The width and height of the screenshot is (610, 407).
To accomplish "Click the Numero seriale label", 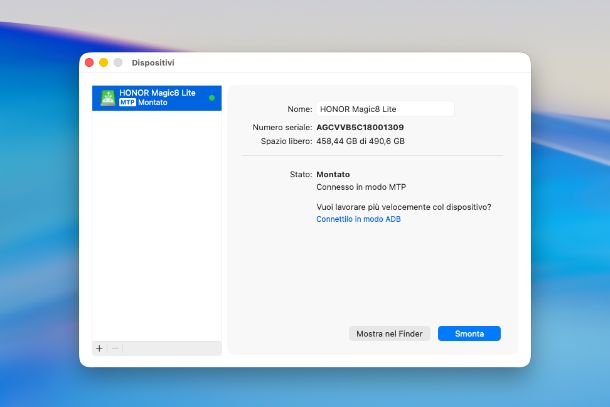I will click(282, 127).
